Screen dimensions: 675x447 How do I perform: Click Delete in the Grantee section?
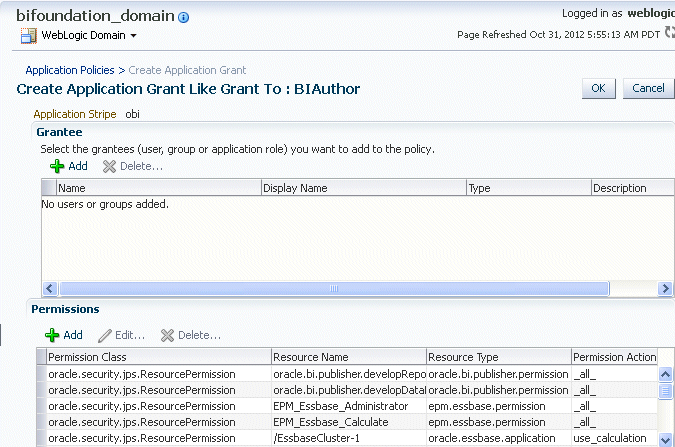click(x=133, y=166)
